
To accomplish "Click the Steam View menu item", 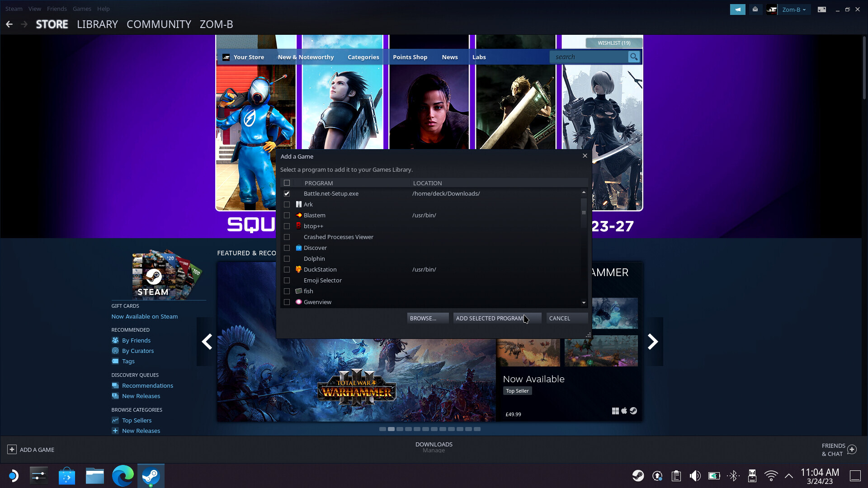I will tap(33, 8).
